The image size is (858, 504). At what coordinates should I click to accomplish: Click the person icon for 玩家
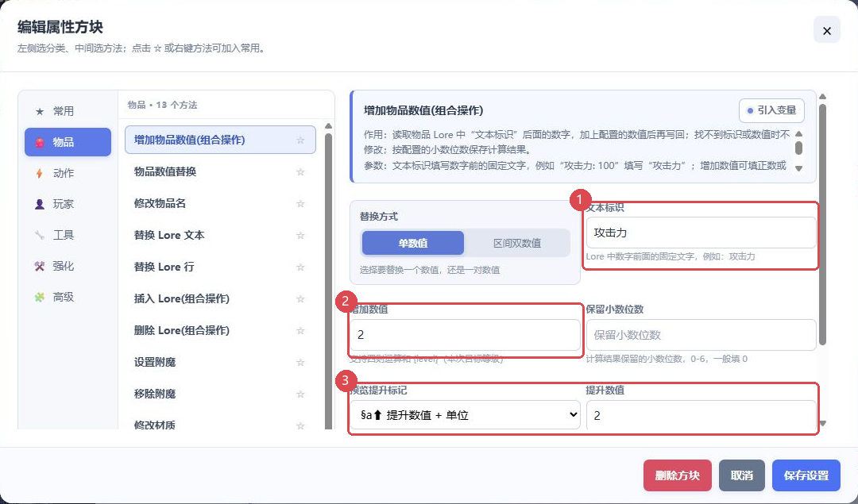(40, 205)
